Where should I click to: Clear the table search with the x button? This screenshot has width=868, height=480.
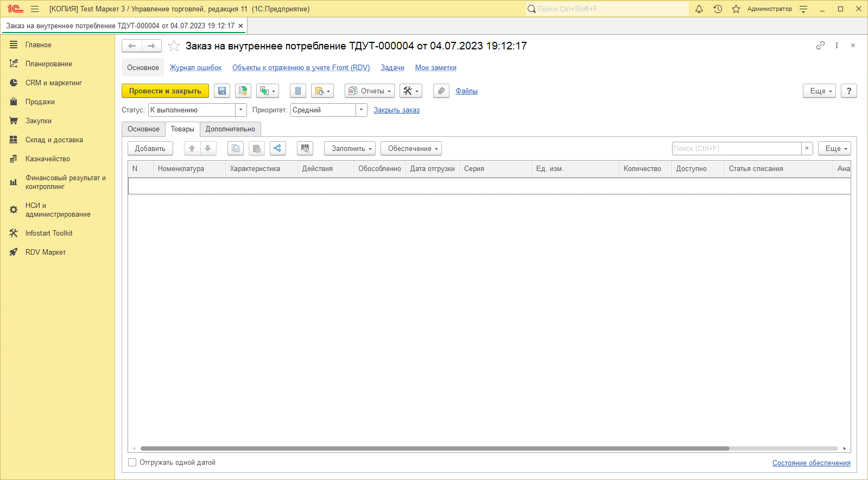(x=807, y=148)
